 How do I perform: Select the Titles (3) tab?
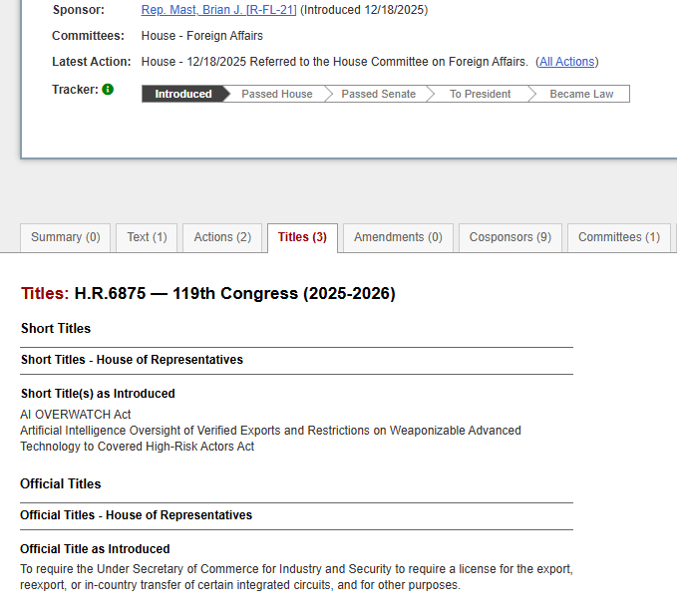(x=302, y=237)
